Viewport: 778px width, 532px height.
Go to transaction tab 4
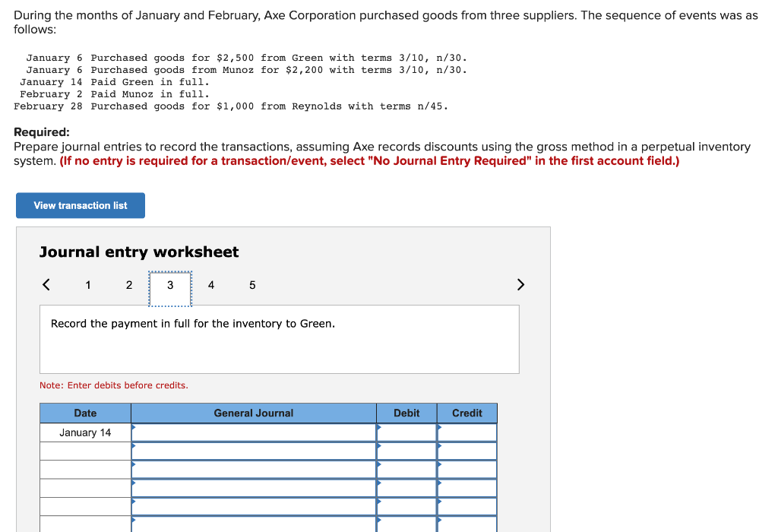(211, 285)
